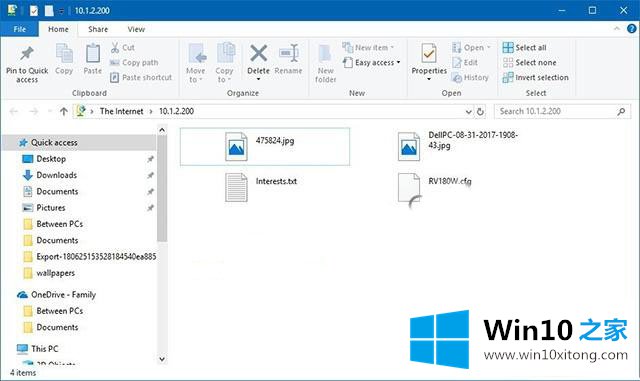Image resolution: width=640 pixels, height=381 pixels.
Task: Switch to the Share ribbon tab
Action: pos(98,29)
